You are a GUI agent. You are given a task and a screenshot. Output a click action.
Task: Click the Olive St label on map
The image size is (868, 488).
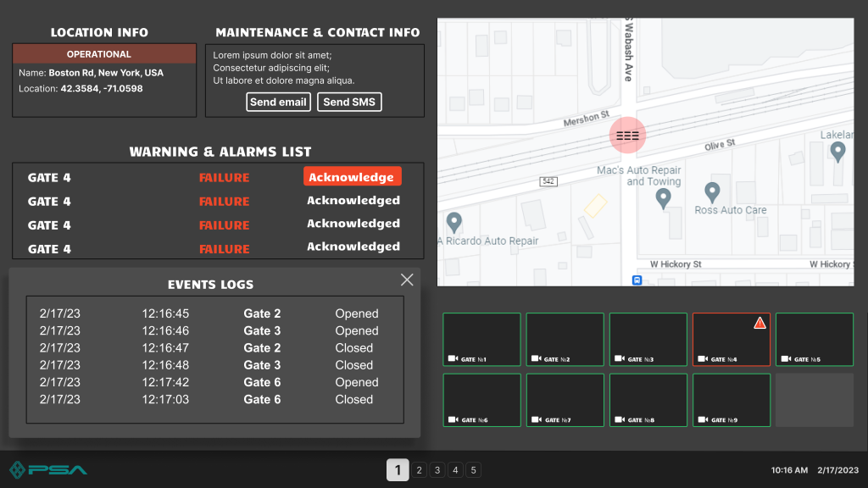click(720, 145)
